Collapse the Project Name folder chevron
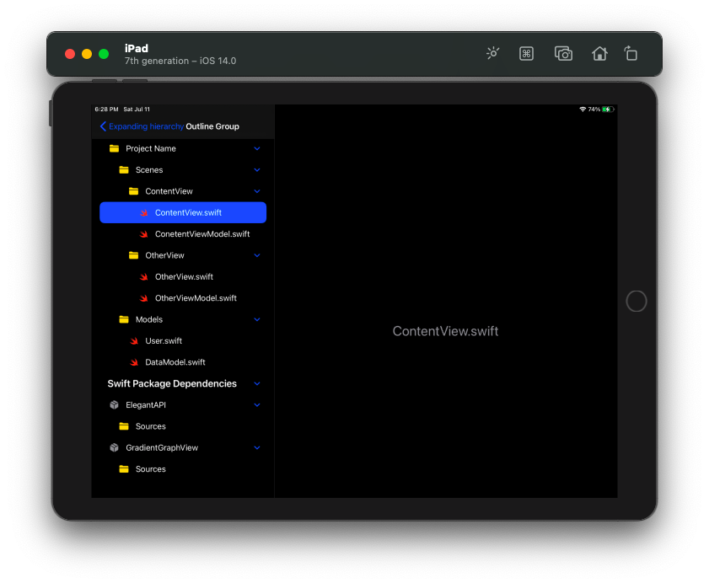The height and width of the screenshot is (588, 709). (x=256, y=148)
